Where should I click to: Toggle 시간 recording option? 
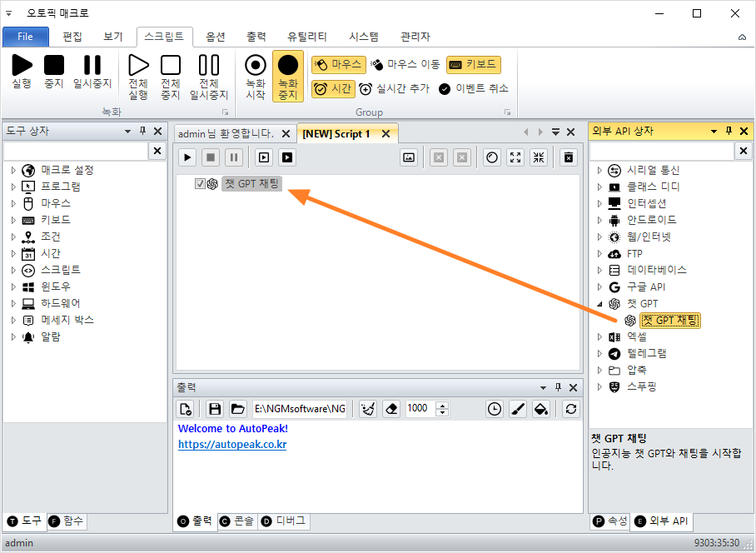[x=333, y=89]
